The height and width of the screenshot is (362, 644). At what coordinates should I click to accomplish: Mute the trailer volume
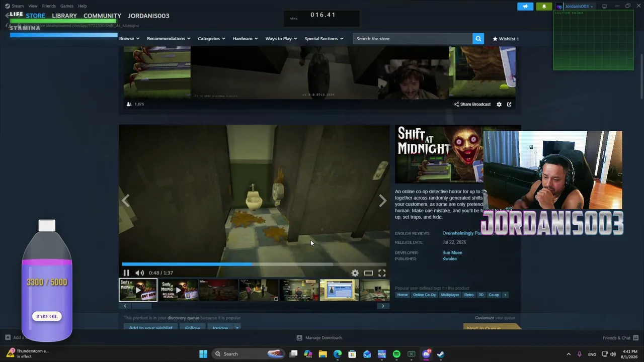pos(139,273)
